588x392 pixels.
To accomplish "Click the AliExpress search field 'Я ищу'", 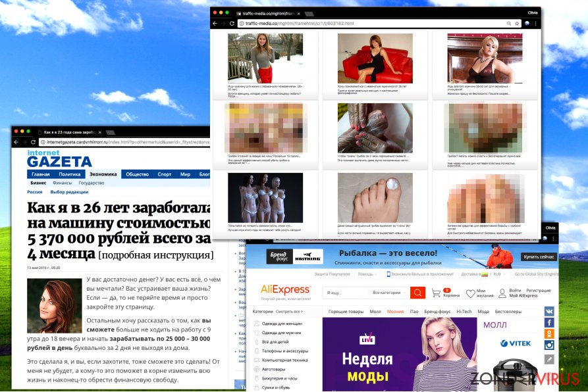I will (x=347, y=293).
